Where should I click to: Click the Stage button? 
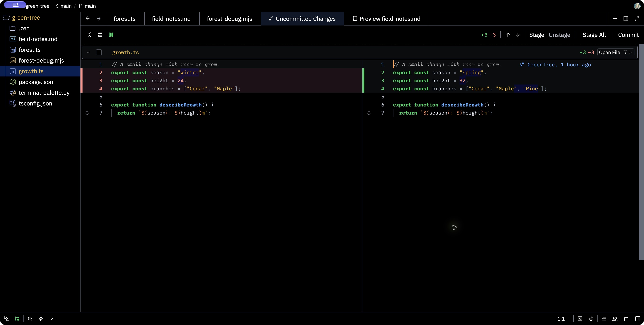pos(537,35)
